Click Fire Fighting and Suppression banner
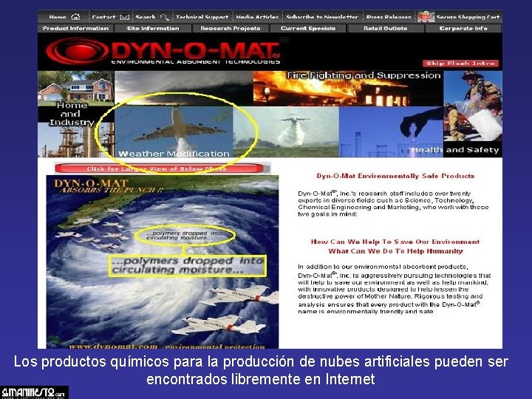The width and height of the screenshot is (532, 399). [x=348, y=88]
